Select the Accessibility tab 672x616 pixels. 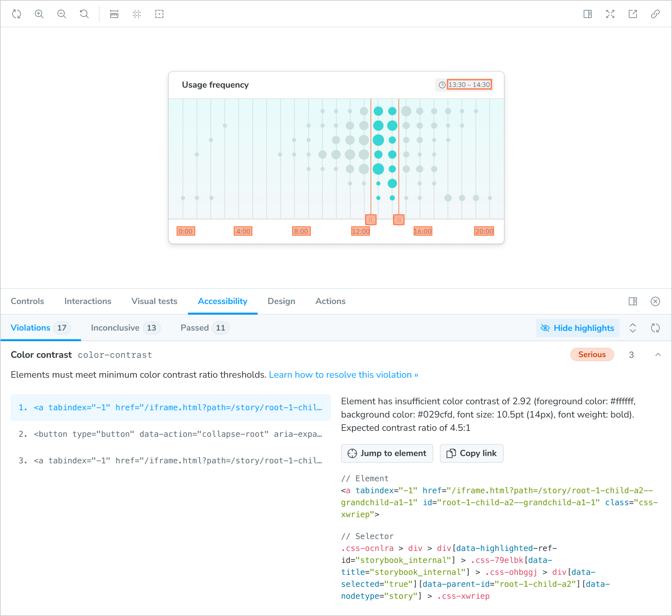click(223, 301)
